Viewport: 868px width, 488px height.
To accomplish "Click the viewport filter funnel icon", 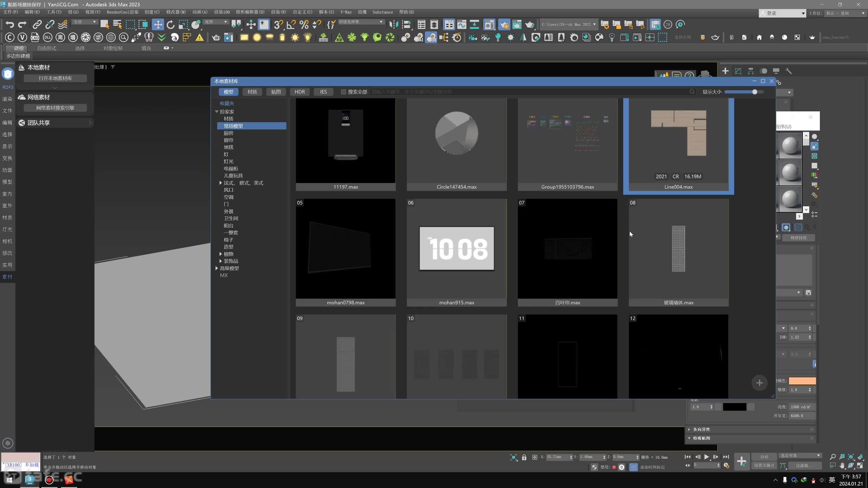I will pos(113,67).
